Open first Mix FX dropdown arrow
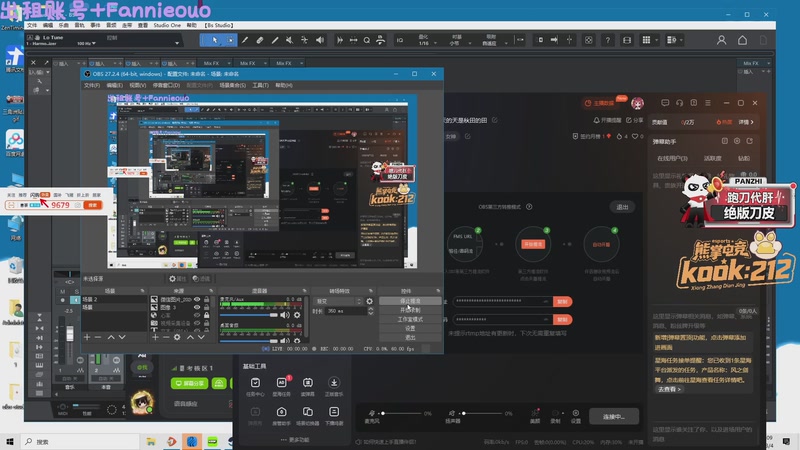The width and height of the screenshot is (800, 450). tap(229, 63)
